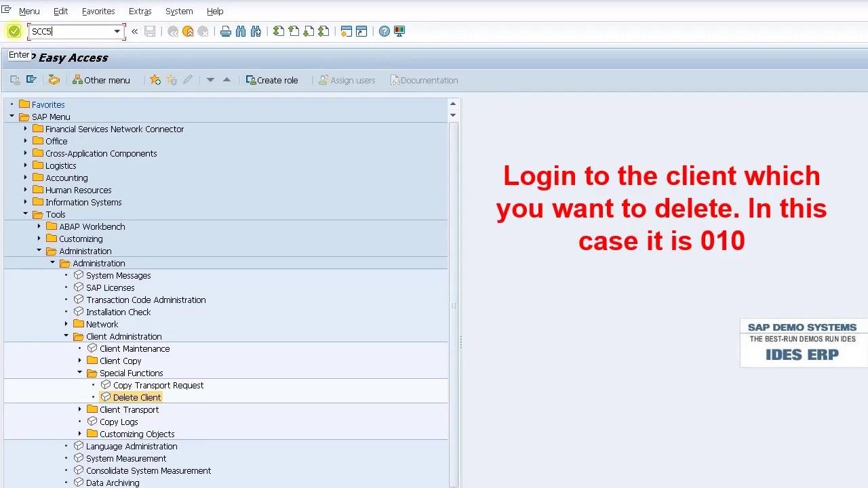Screen dimensions: 868x488
Task: Select Copy Transport Request tree node
Action: [x=158, y=385]
